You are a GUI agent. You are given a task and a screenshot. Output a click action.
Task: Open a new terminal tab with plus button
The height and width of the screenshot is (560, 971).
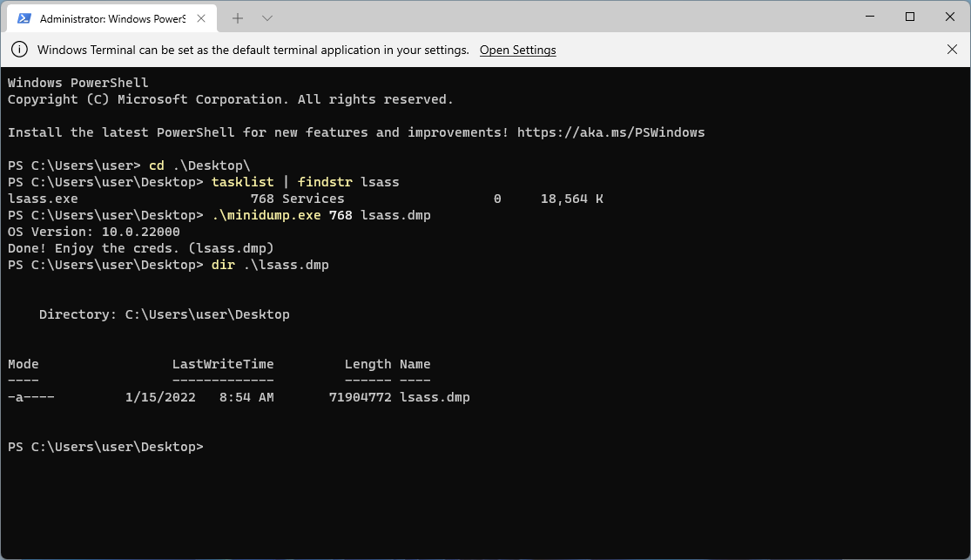pyautogui.click(x=238, y=18)
